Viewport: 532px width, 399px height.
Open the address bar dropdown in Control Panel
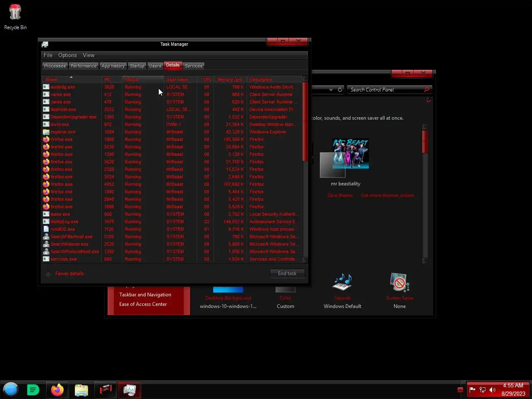pos(331,89)
